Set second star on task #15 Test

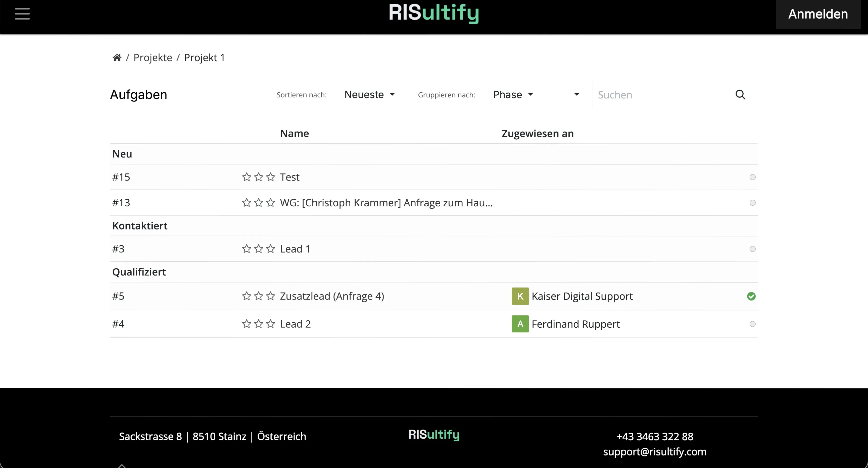pyautogui.click(x=259, y=177)
